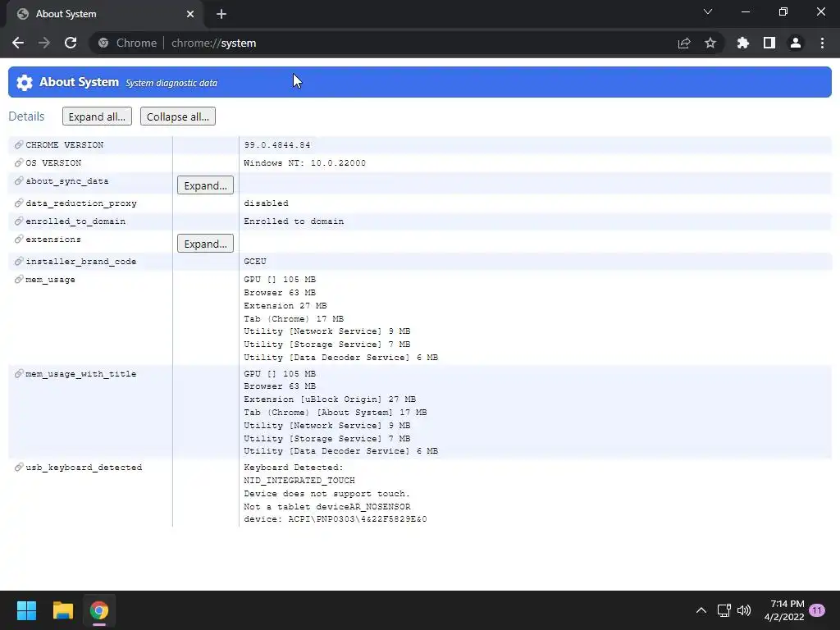840x630 pixels.
Task: Select the About System tab
Action: (x=105, y=14)
